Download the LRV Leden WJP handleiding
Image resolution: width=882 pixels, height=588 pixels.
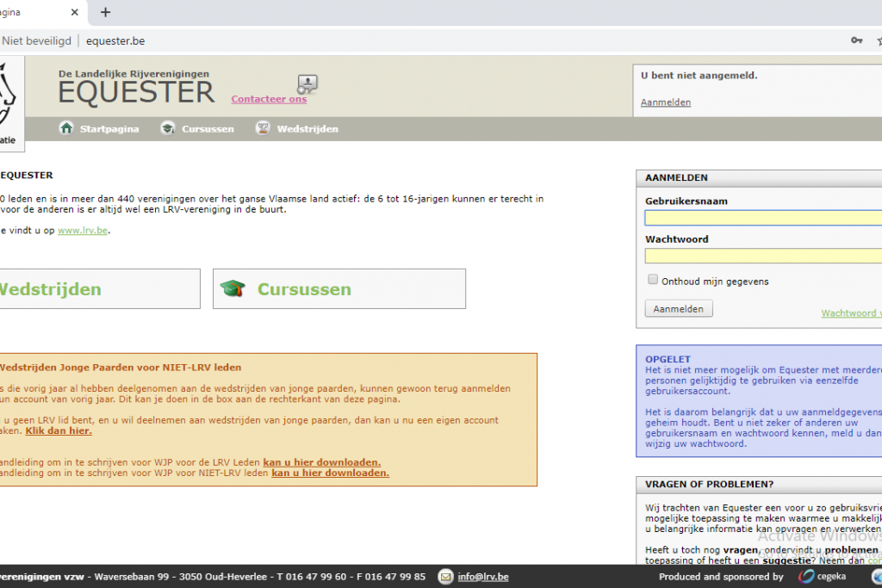click(x=322, y=462)
